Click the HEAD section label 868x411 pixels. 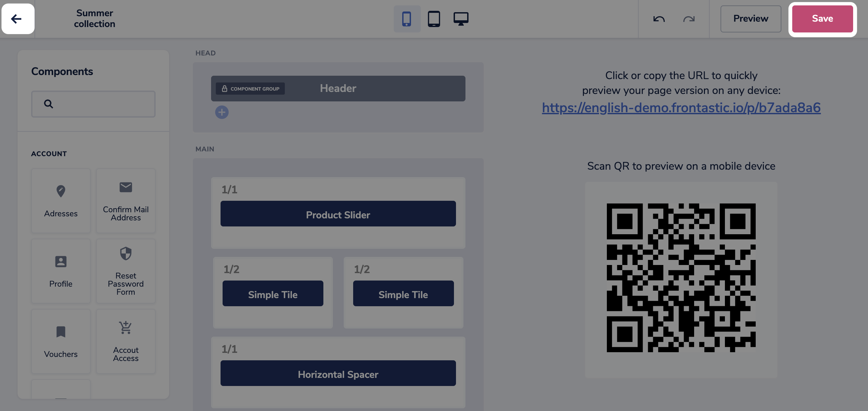click(205, 53)
